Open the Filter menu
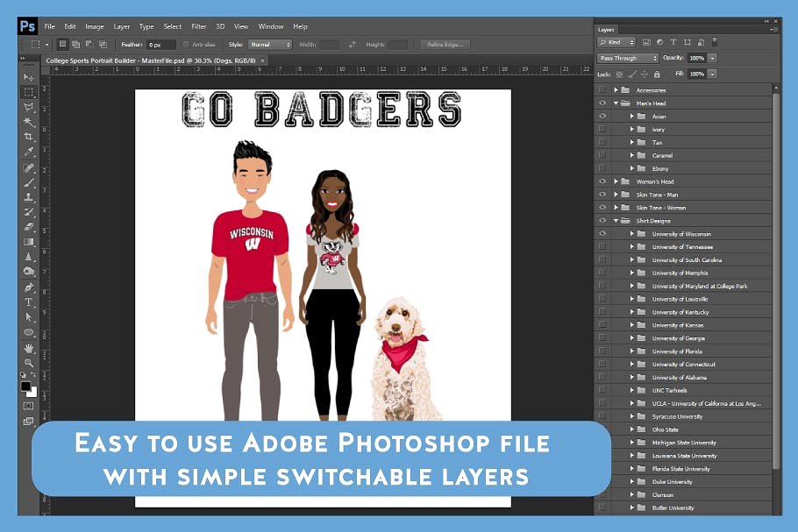Viewport: 798px width, 532px height. click(x=199, y=26)
